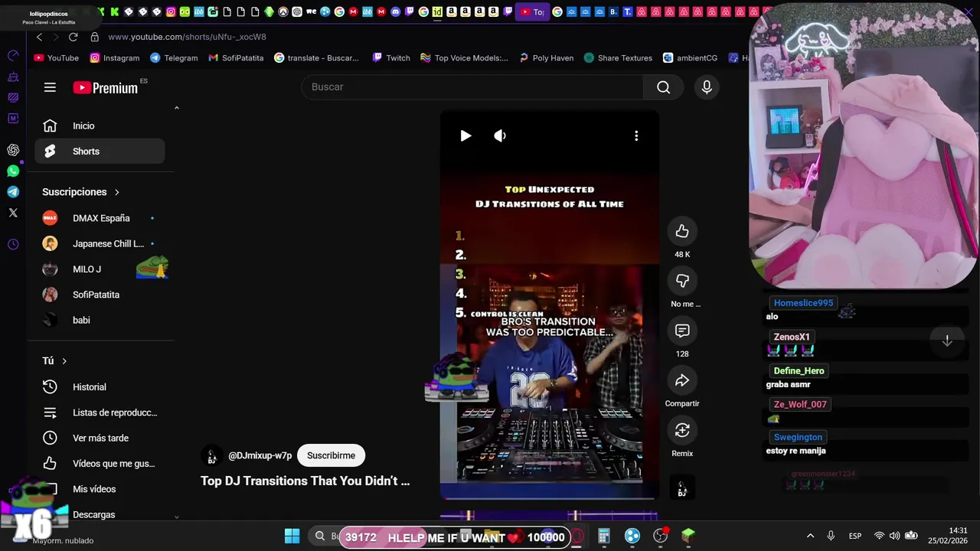Open the SofiPatatita channel in subscriptions
Viewport: 980px width, 551px height.
pos(100,295)
